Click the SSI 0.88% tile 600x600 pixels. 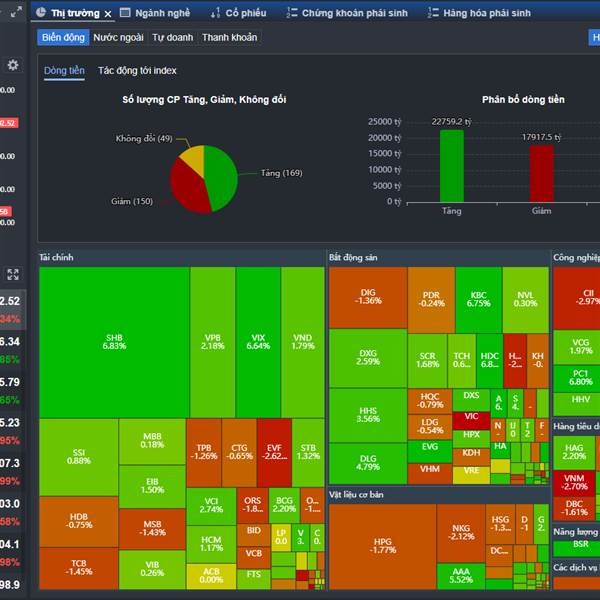[x=78, y=457]
